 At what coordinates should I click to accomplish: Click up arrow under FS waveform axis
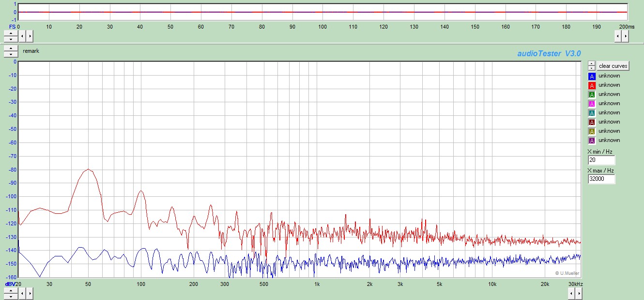pos(11,33)
